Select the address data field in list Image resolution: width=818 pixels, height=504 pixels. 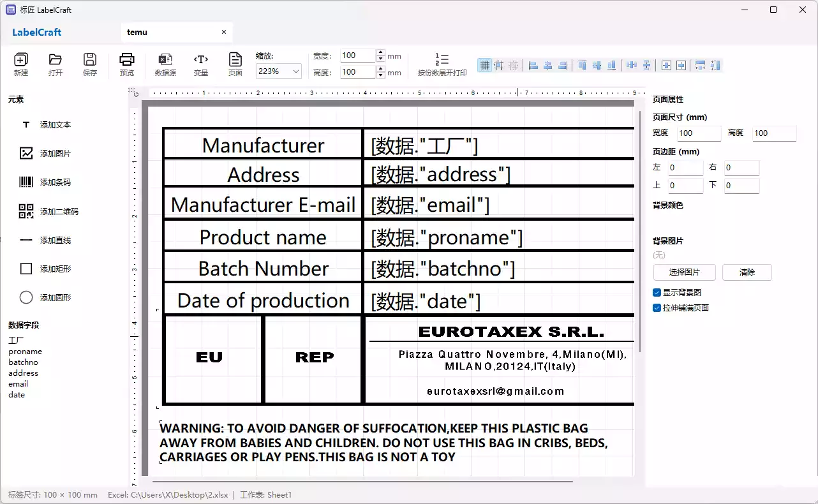click(23, 373)
